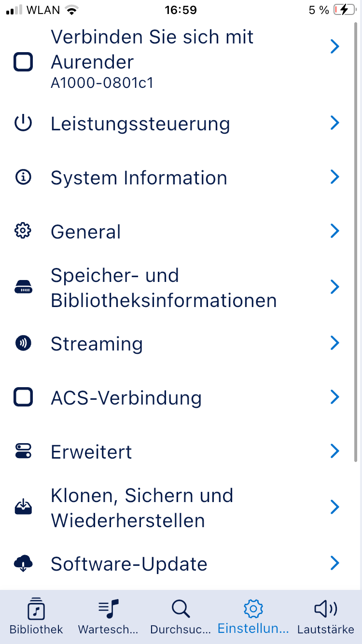Open the Warteschlange queue tab
This screenshot has width=362, height=644.
[108, 616]
